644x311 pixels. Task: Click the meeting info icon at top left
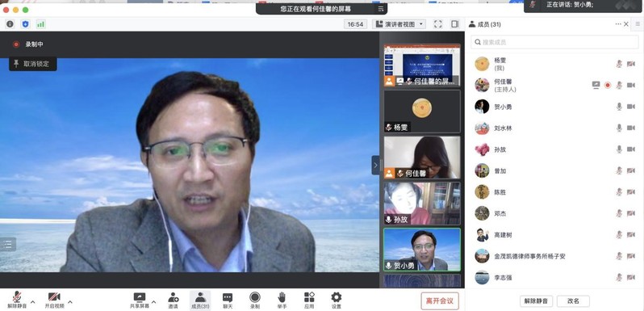(10, 24)
